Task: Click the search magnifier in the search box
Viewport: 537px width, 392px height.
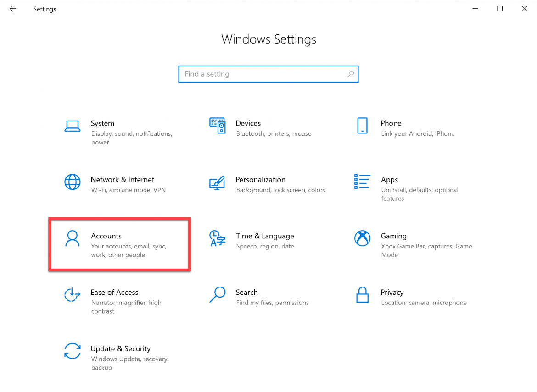Action: point(350,74)
